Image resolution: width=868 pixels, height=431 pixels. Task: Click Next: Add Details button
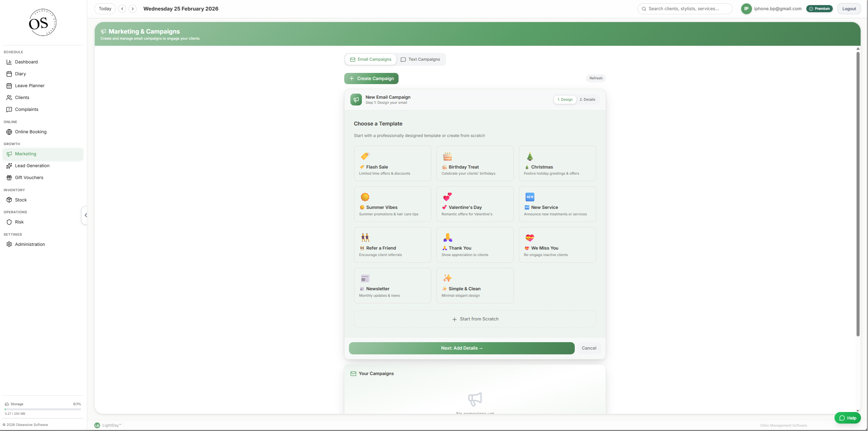coord(462,348)
